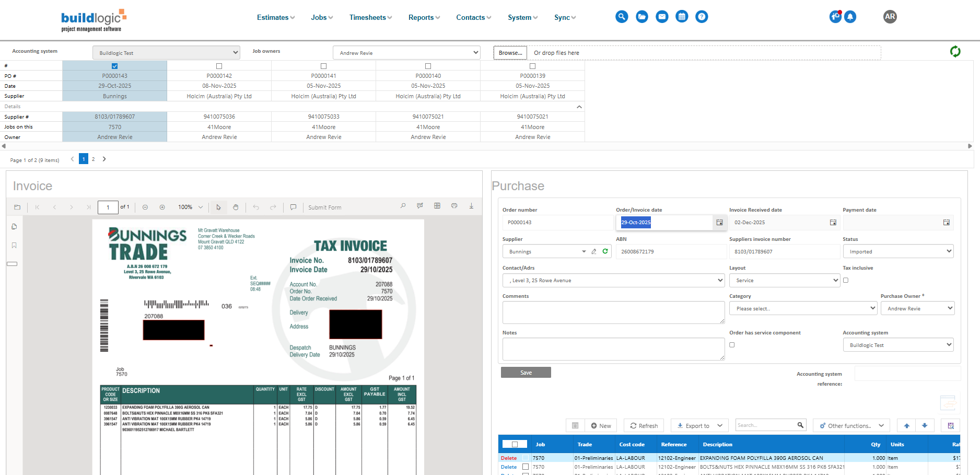Tick the checkbox above PO000140
The height and width of the screenshot is (475, 980).
tap(428, 66)
